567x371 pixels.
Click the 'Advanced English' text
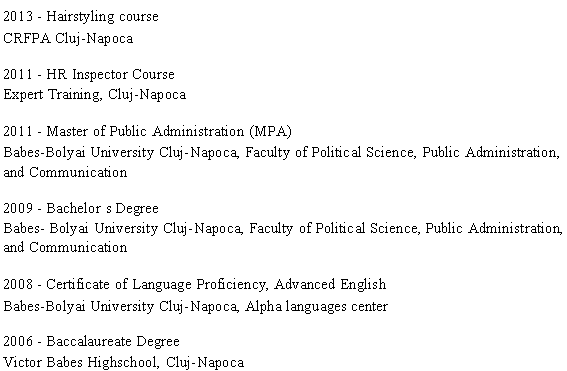pyautogui.click(x=330, y=285)
